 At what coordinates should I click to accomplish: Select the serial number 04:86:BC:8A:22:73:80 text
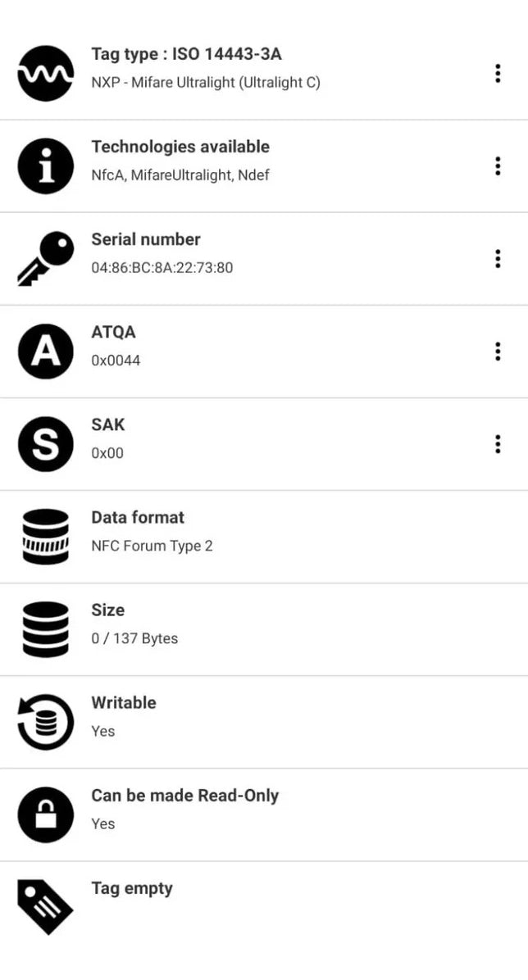click(x=162, y=268)
